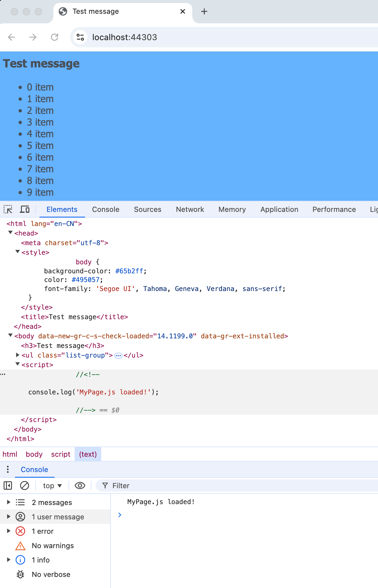Click the funnel filter icon
The height and width of the screenshot is (588, 378).
pos(105,486)
